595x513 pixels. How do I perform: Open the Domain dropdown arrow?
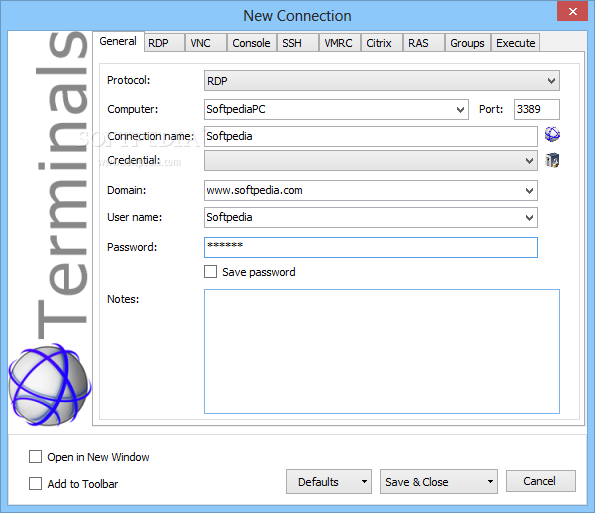pos(529,190)
